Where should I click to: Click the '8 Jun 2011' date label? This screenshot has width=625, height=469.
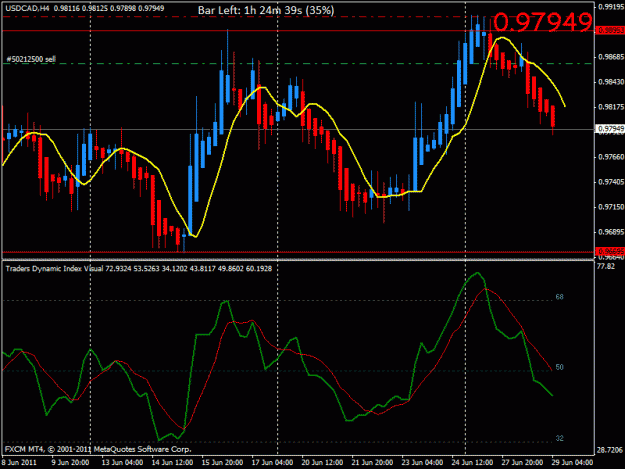pyautogui.click(x=19, y=462)
